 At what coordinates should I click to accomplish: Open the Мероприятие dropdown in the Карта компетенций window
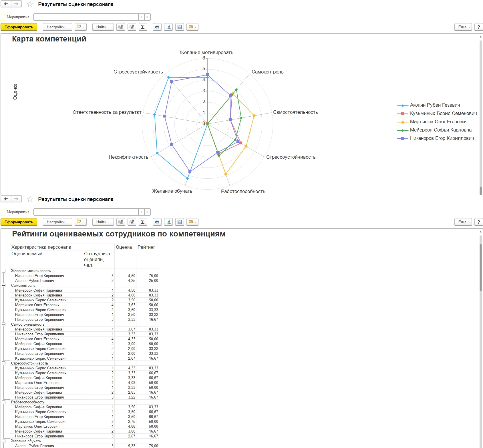click(x=141, y=17)
